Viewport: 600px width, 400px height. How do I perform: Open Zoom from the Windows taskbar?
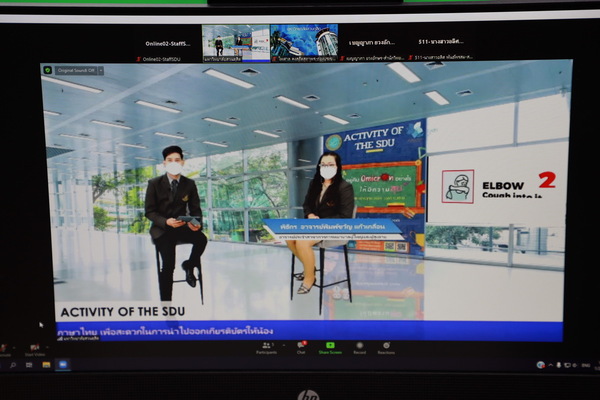tap(62, 365)
